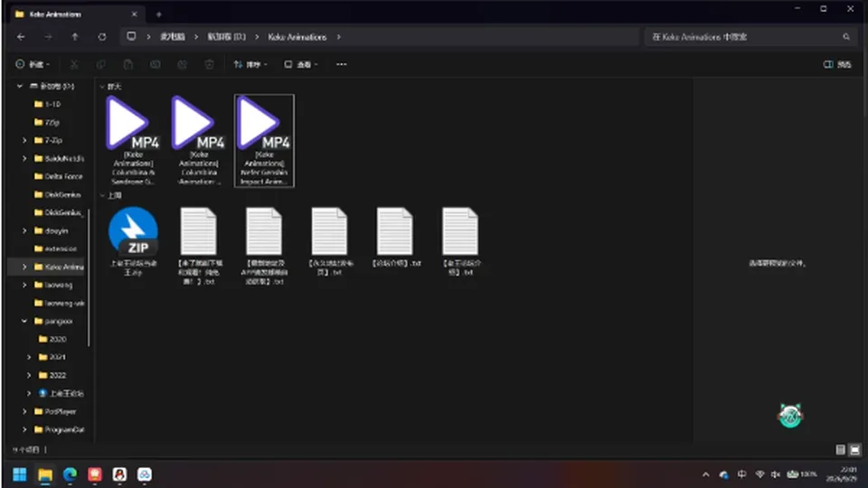
Task: Open the View dropdown in toolbar
Action: pos(300,64)
